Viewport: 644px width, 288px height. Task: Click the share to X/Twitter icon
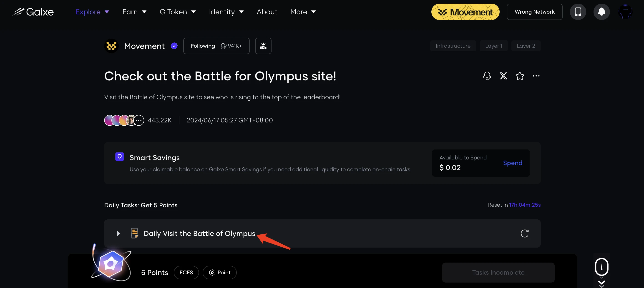coord(503,75)
